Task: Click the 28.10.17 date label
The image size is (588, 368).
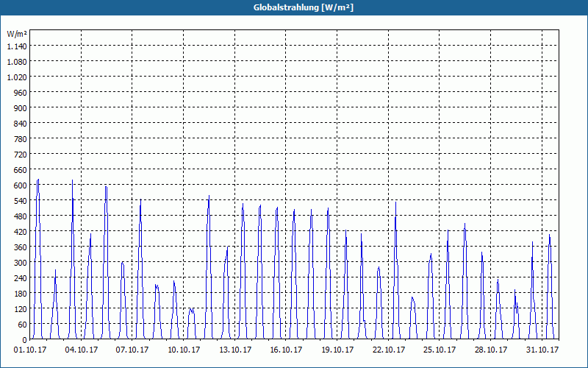Action: tap(491, 350)
